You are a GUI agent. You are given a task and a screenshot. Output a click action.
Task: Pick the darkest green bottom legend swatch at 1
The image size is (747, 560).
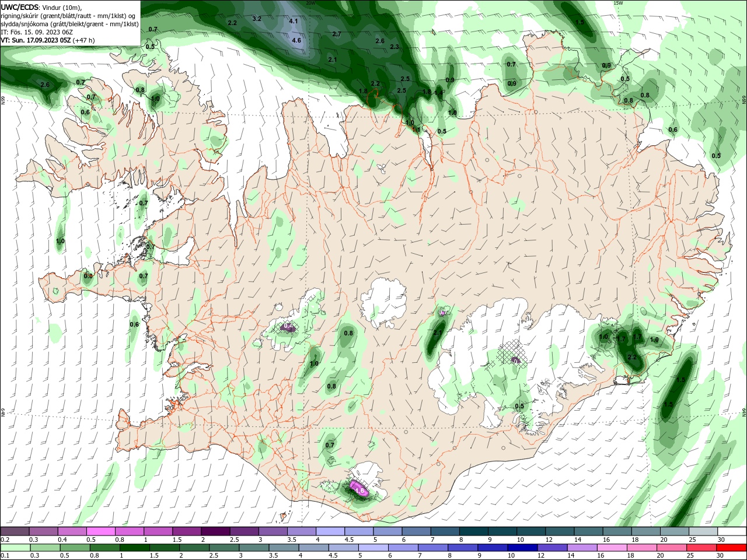pyautogui.click(x=134, y=548)
